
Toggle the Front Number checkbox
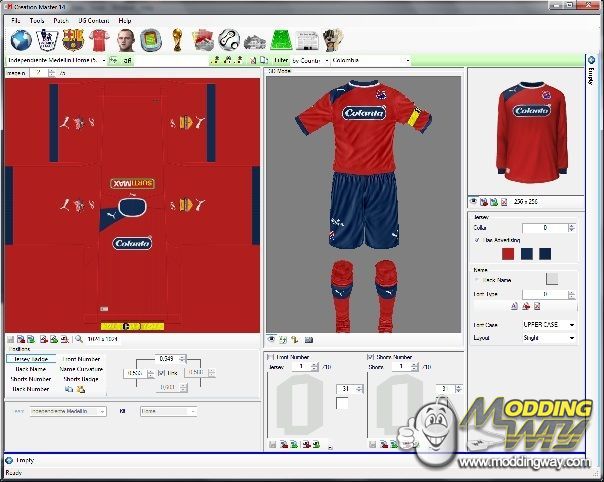(x=270, y=356)
